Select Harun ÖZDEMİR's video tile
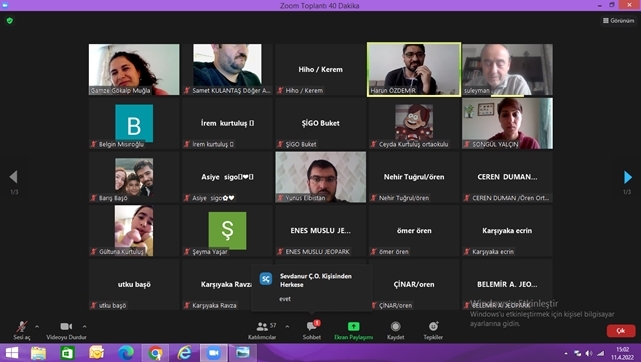This screenshot has width=641, height=362. click(414, 69)
